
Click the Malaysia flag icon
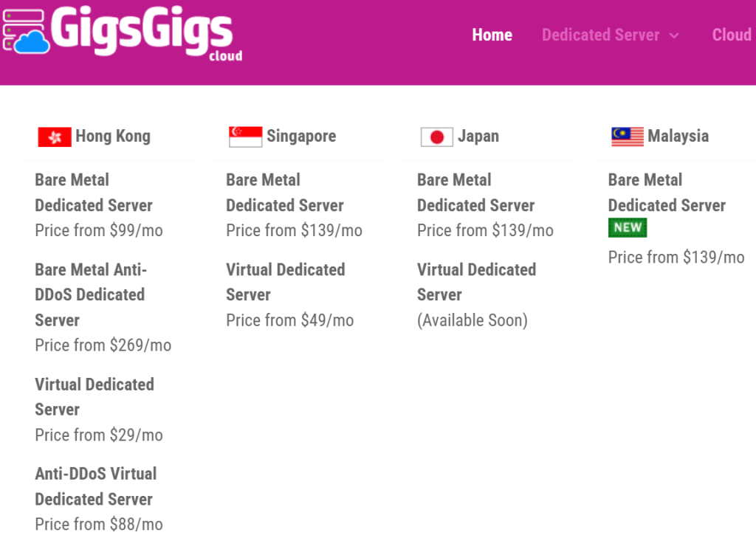[x=628, y=137]
